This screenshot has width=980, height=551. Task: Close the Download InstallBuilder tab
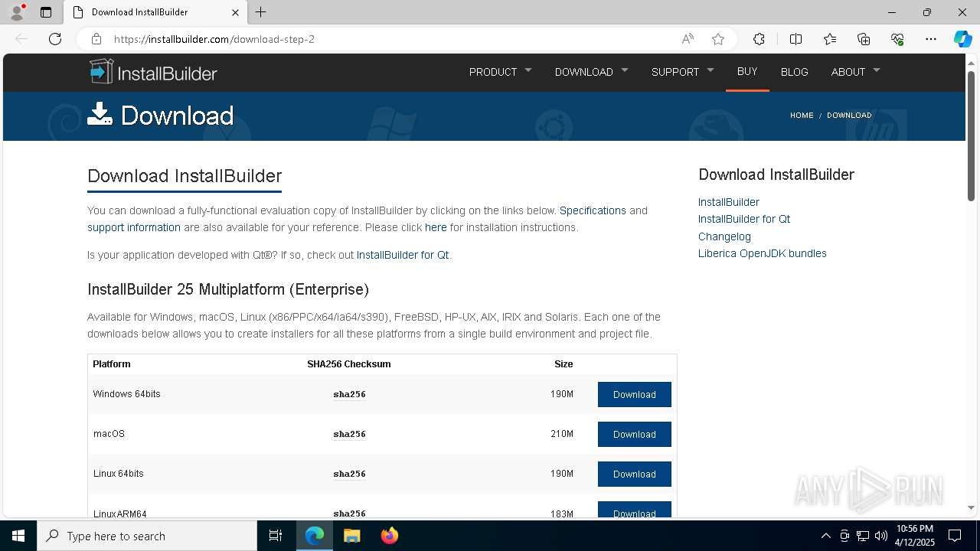tap(236, 12)
